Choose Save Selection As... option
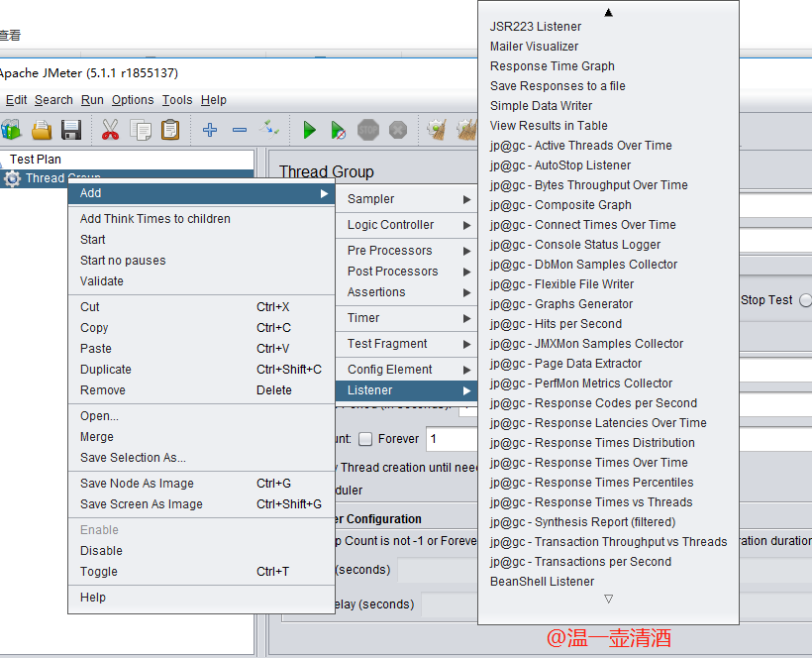This screenshot has height=658, width=812. [201, 458]
